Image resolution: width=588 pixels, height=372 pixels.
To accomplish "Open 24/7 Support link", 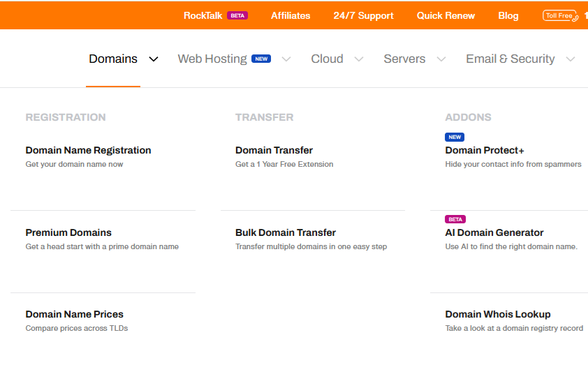I will (363, 16).
